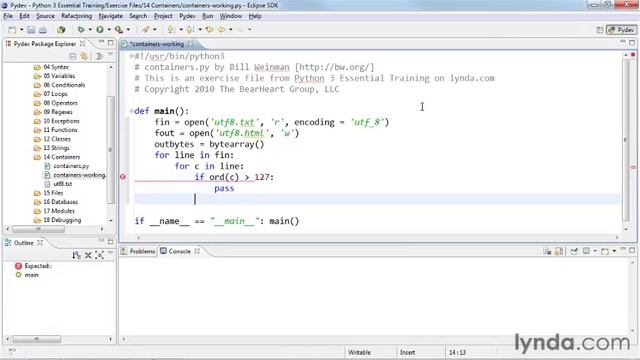Image resolution: width=640 pixels, height=360 pixels.
Task: Maximize the editor area
Action: coord(632,42)
